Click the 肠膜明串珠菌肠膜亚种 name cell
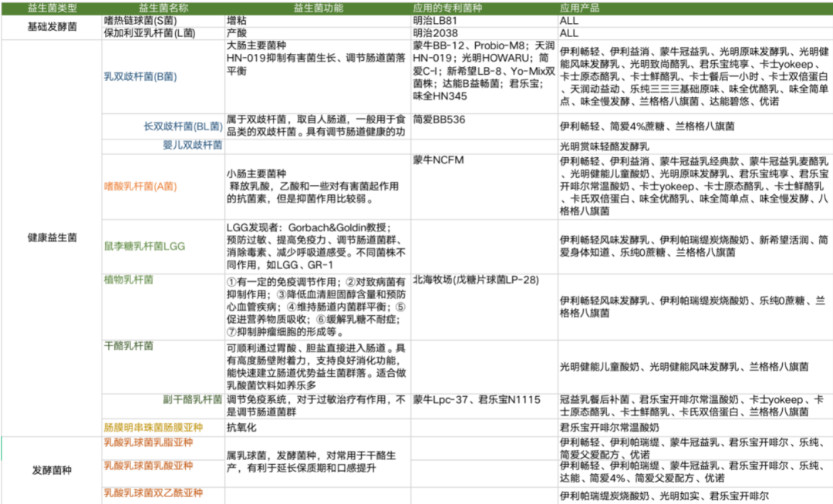The height and width of the screenshot is (504, 833). [163, 428]
